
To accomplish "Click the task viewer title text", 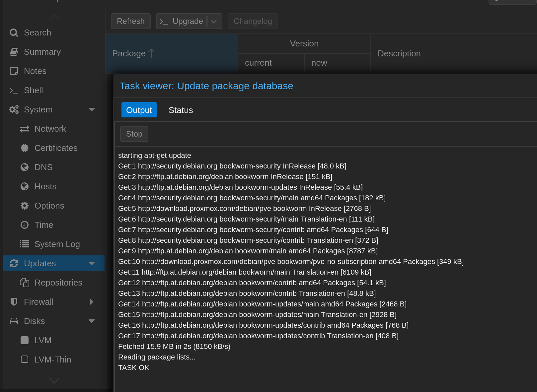I will tap(206, 86).
